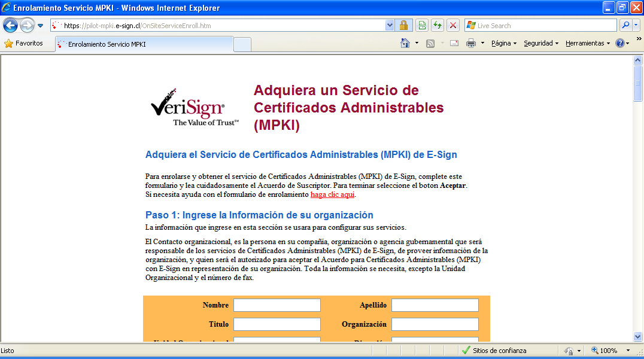The height and width of the screenshot is (359, 644).
Task: Stop page loading with the red X icon
Action: (x=453, y=26)
